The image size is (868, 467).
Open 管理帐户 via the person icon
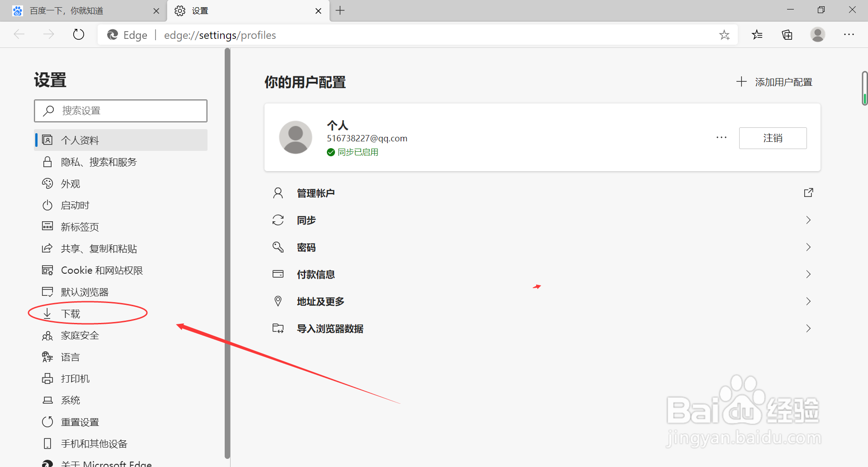click(x=278, y=192)
